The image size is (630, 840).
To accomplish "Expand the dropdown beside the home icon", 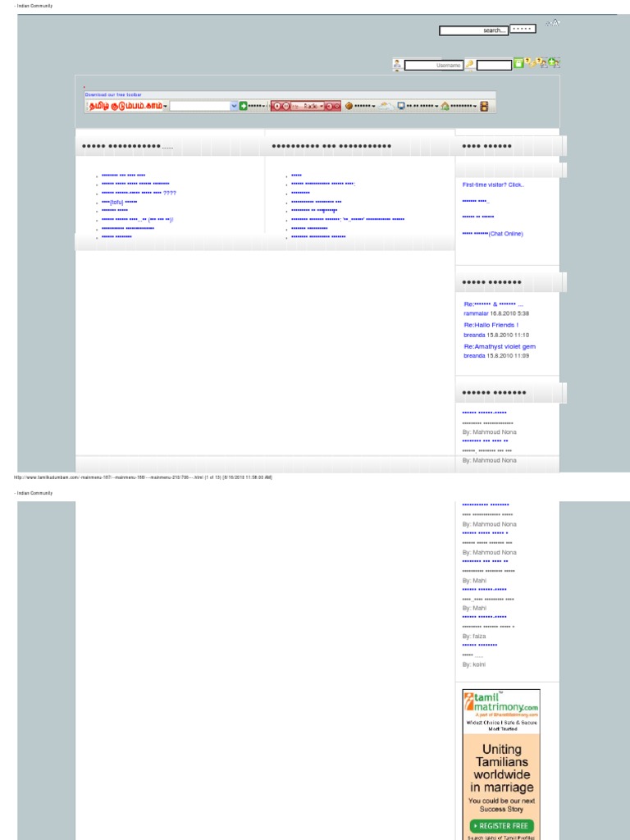I will (x=475, y=106).
